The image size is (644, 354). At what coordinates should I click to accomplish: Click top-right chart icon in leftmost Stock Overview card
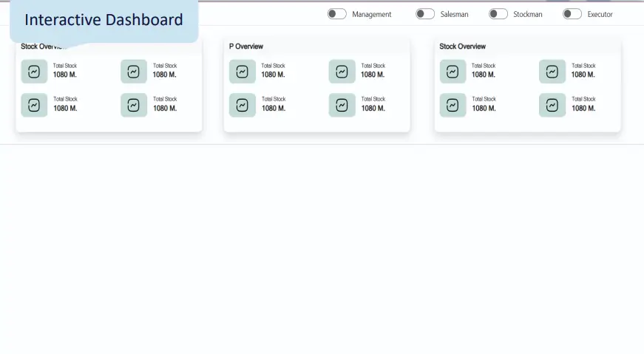[134, 72]
